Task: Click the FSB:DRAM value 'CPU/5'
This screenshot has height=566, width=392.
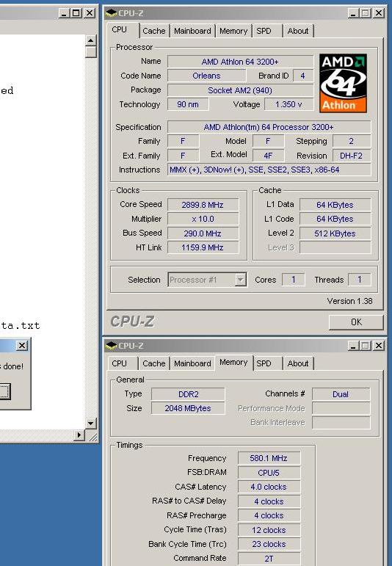Action: 269,473
